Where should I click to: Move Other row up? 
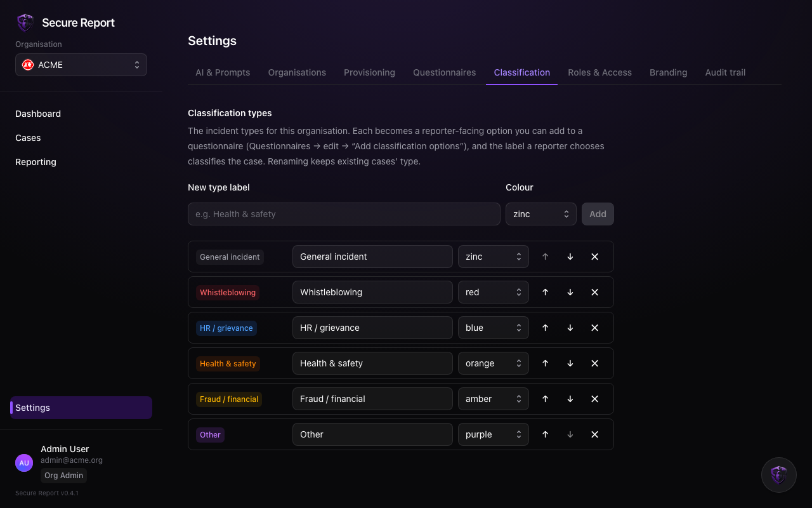pos(546,434)
